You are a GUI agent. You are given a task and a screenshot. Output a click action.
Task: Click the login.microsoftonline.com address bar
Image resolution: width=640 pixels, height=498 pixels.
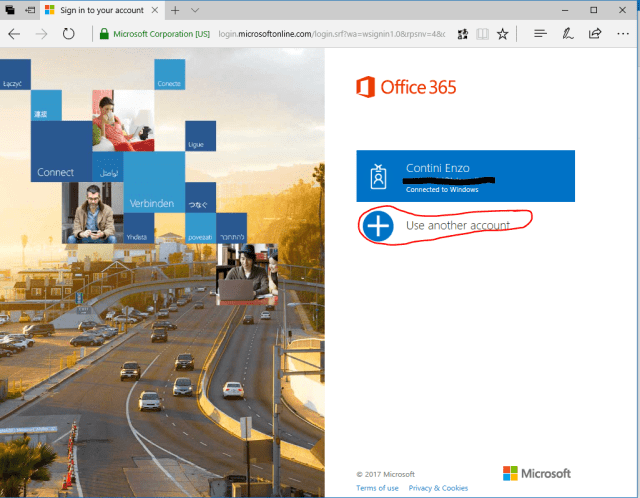tap(331, 34)
